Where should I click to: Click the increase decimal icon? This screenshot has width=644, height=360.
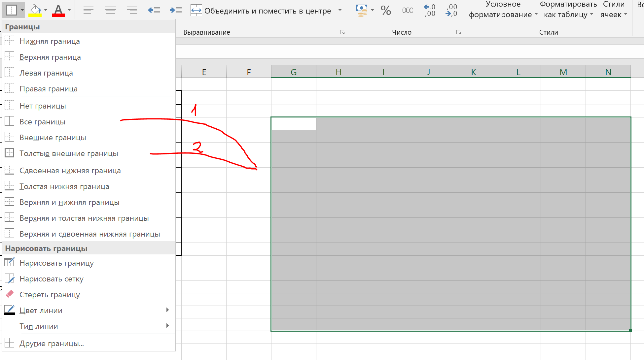tap(430, 10)
